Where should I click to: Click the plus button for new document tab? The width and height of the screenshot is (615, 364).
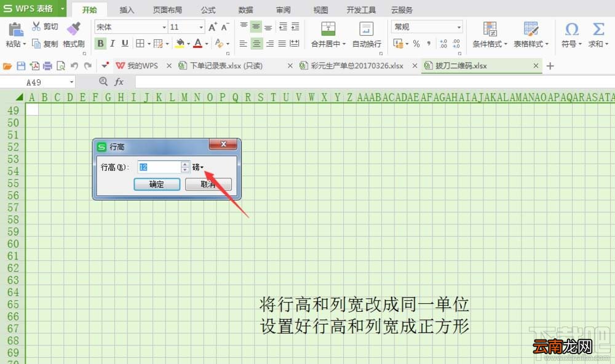click(x=550, y=66)
